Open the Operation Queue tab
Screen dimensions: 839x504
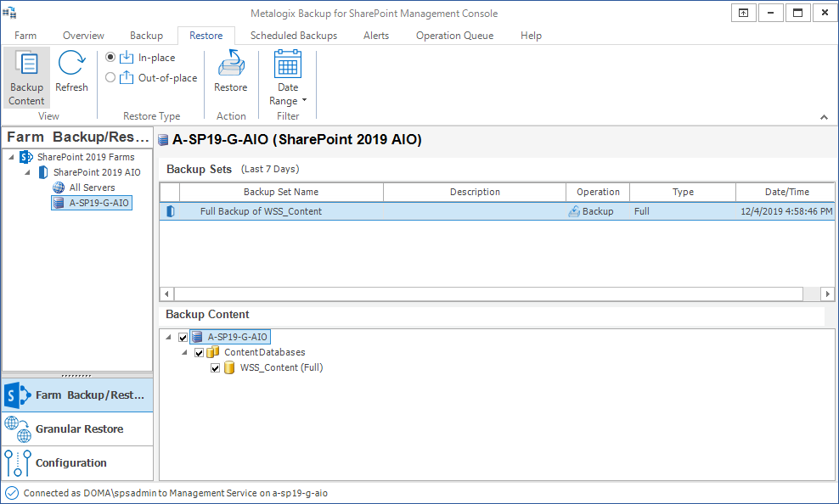tap(455, 36)
